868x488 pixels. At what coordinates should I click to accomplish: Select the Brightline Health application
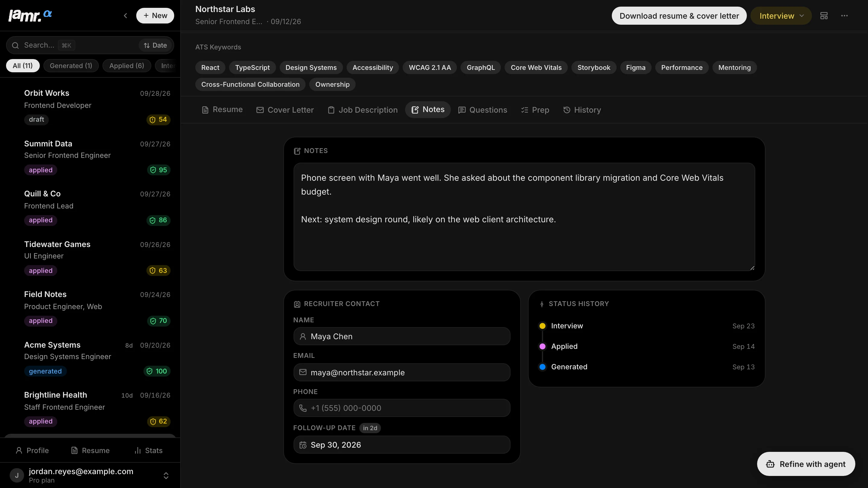point(90,408)
